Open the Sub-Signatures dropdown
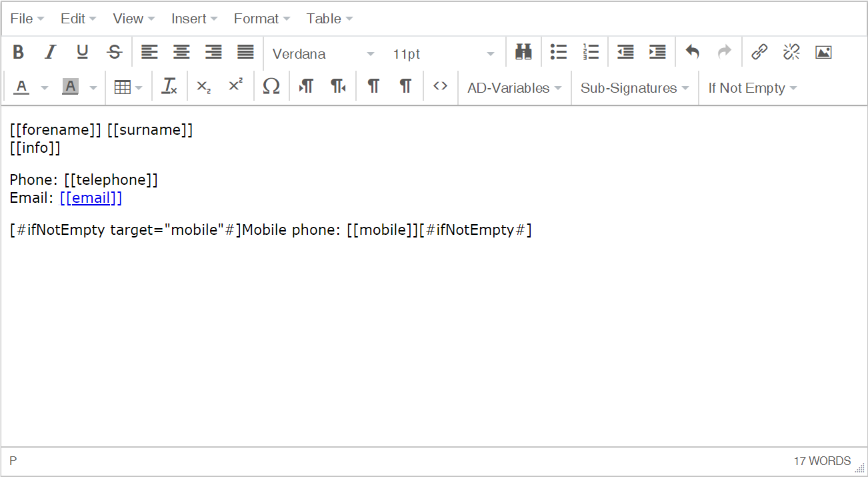 pyautogui.click(x=635, y=88)
